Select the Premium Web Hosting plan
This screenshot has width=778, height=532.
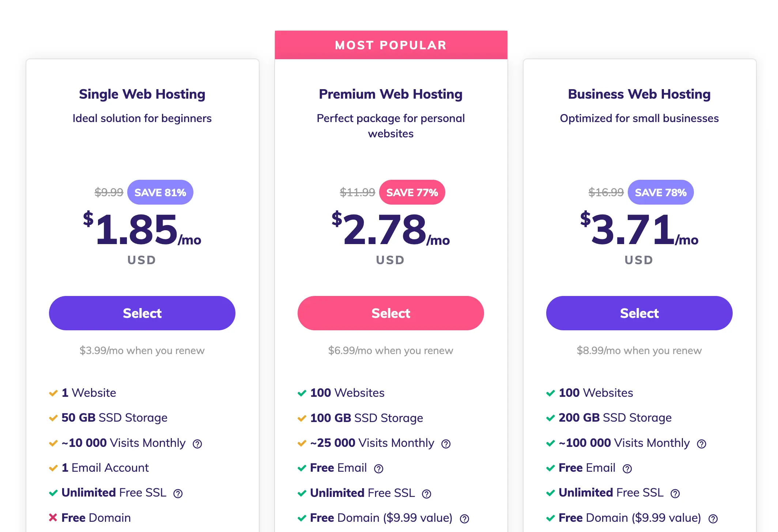point(391,313)
